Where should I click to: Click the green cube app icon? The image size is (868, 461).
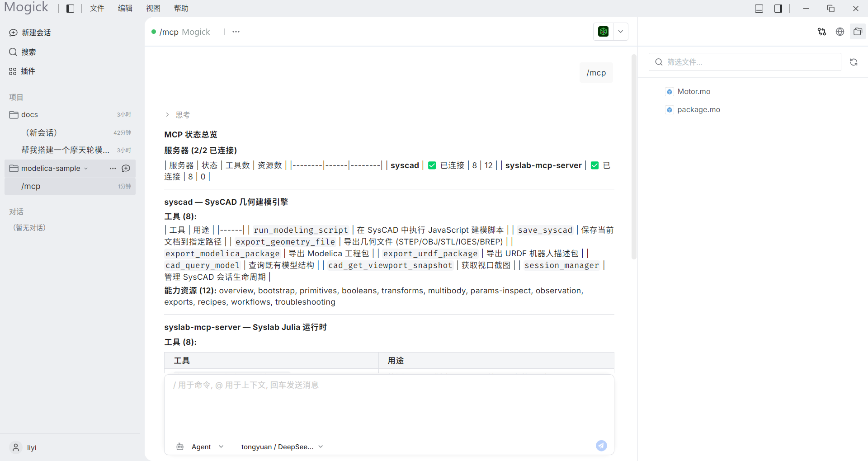click(603, 32)
